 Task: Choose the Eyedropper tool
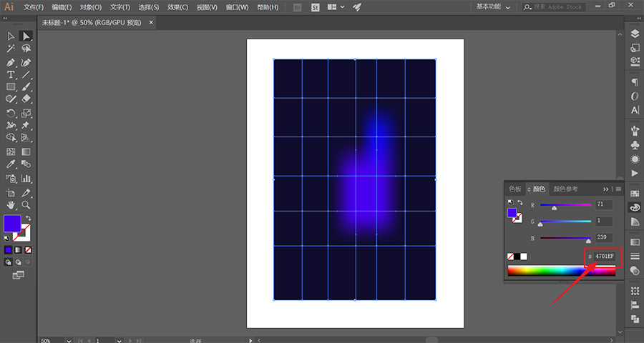pyautogui.click(x=11, y=165)
